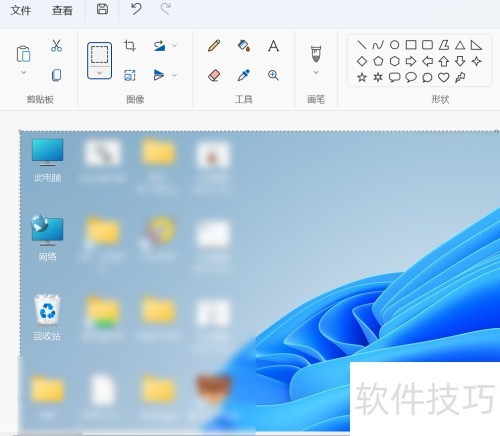Select the Magnifier tool
Viewport: 500px width, 436px height.
273,75
